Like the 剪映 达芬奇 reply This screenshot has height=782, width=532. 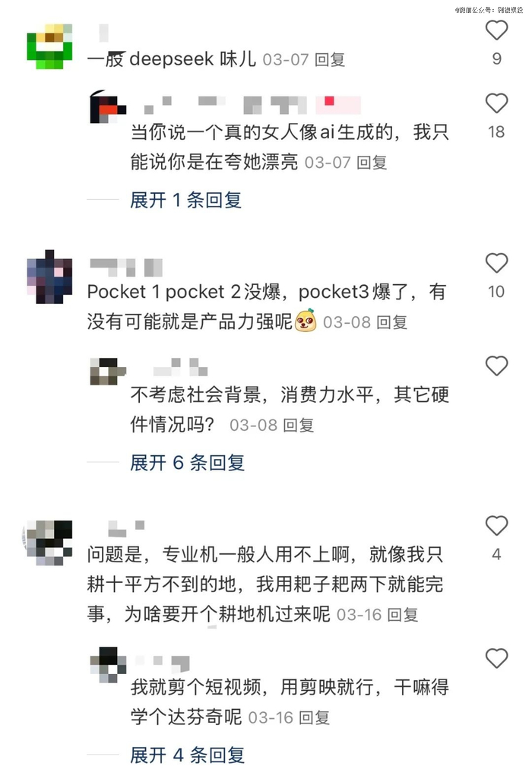(496, 659)
